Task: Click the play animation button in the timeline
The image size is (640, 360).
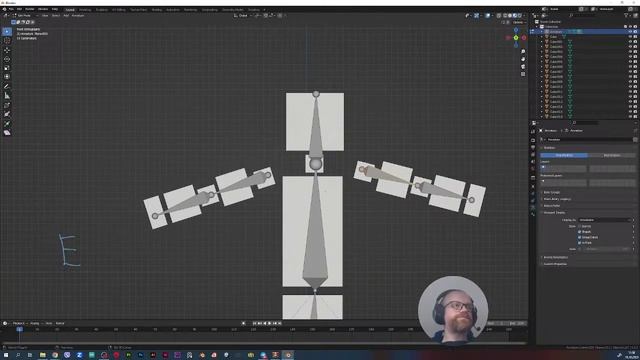Action: click(269, 323)
